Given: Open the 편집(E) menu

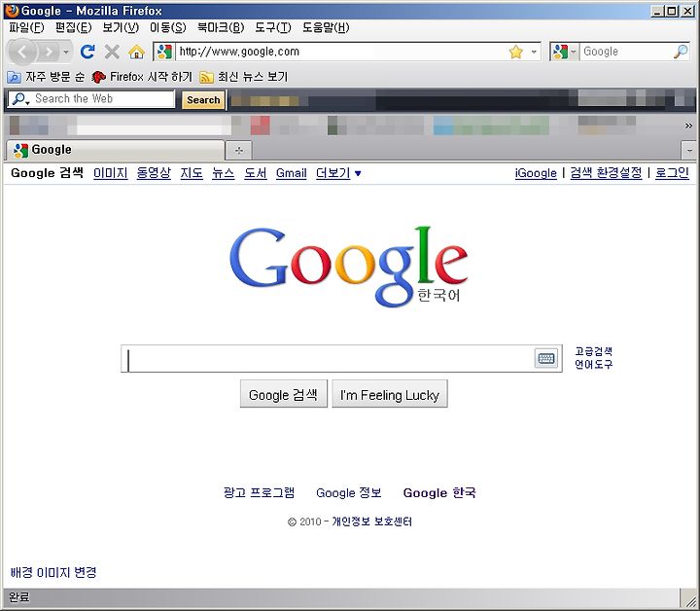Looking at the screenshot, I should click(x=73, y=27).
